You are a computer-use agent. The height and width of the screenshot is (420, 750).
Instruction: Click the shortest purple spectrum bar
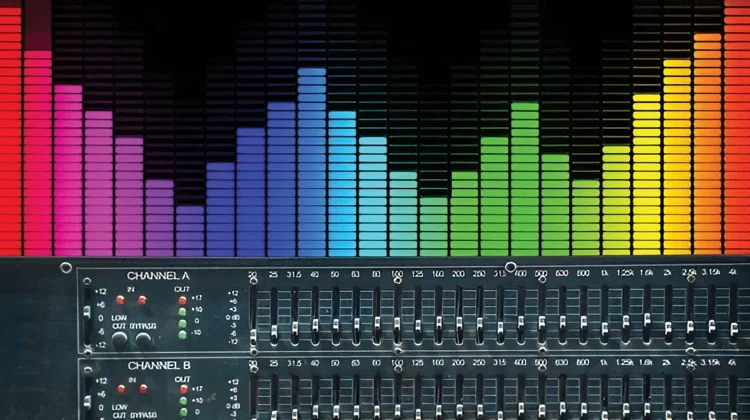[x=190, y=231]
